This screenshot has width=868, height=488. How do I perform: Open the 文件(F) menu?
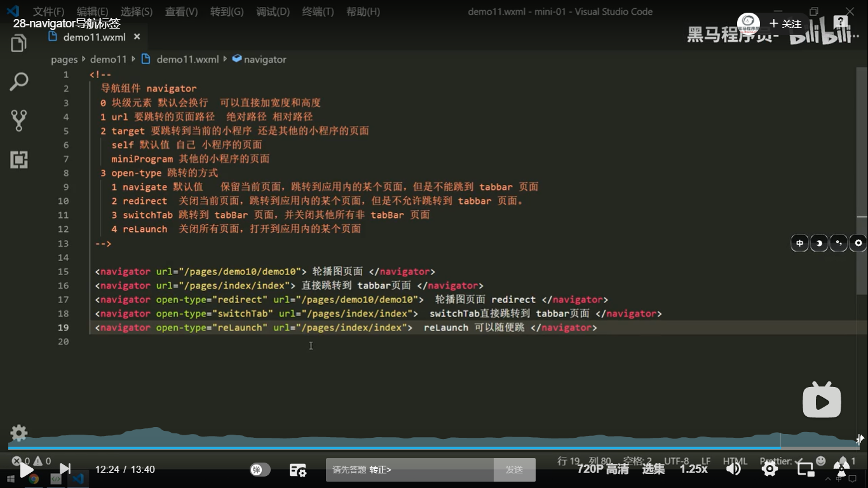pyautogui.click(x=48, y=11)
